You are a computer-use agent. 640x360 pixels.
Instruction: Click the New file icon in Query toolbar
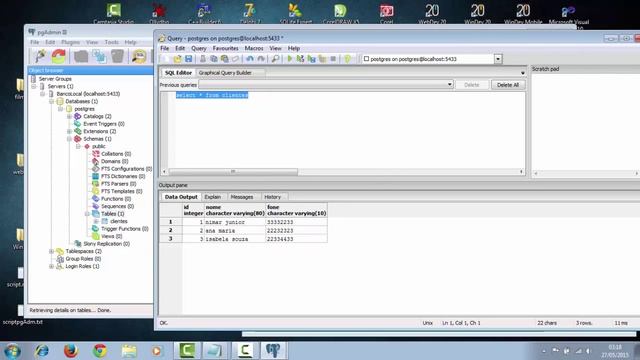[x=166, y=59]
